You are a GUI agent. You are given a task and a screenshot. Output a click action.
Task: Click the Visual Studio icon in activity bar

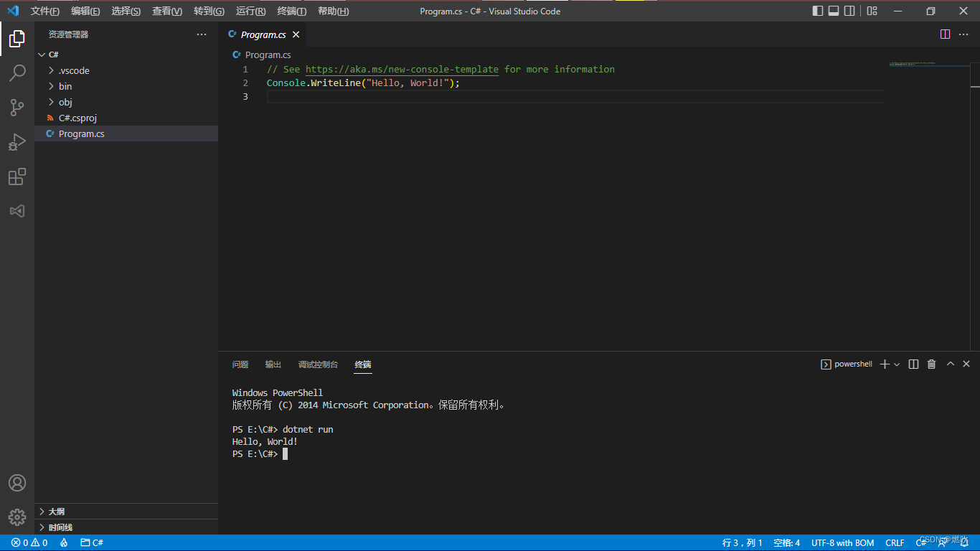[x=17, y=211]
